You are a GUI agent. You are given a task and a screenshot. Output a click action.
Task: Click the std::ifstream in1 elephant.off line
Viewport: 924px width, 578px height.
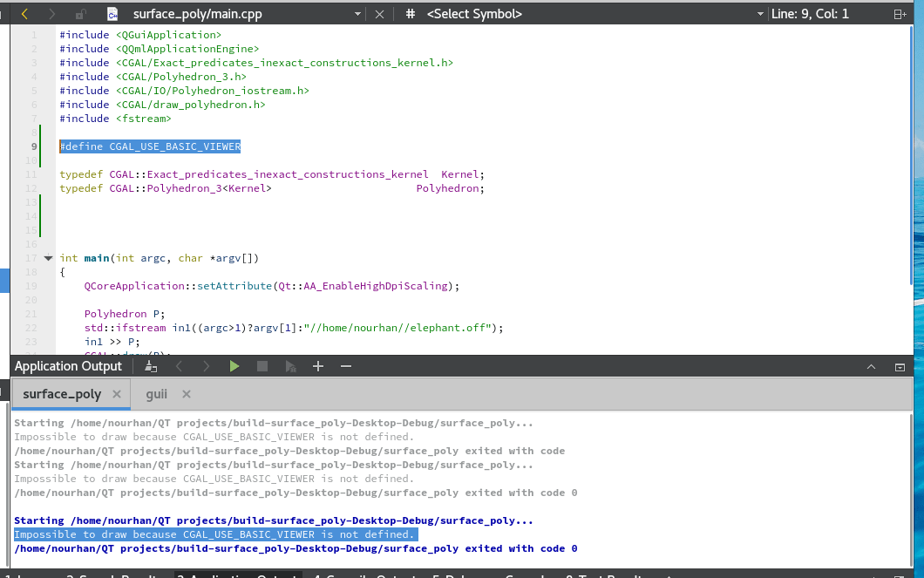pyautogui.click(x=294, y=328)
